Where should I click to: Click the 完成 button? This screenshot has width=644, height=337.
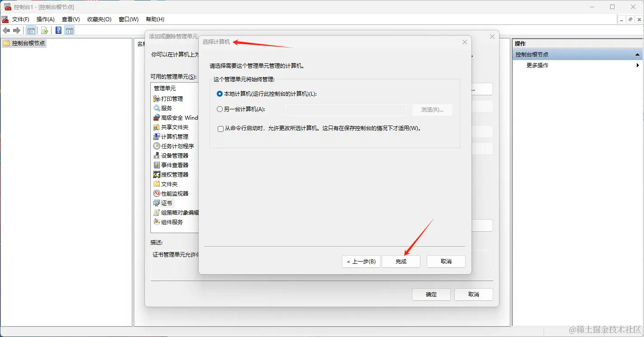click(x=401, y=262)
